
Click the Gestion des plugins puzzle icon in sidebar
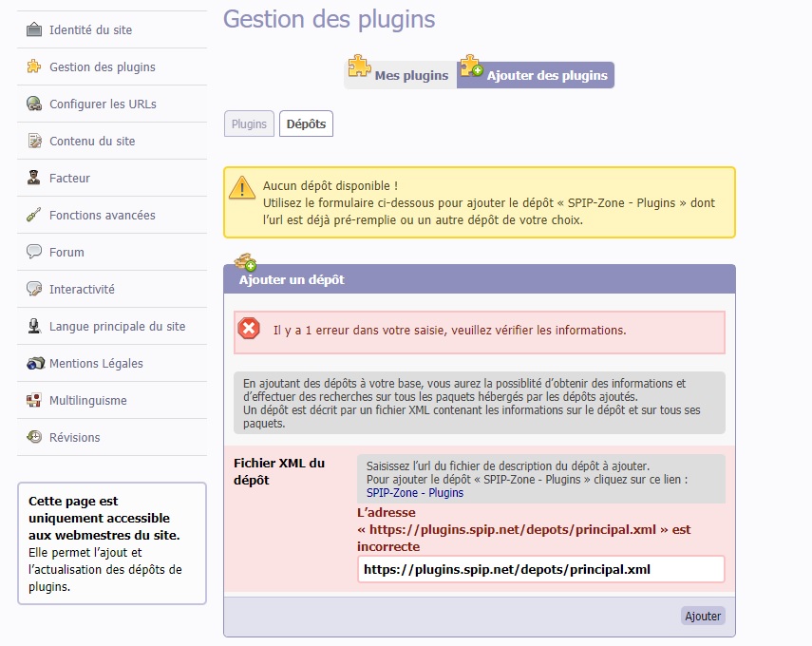point(34,66)
